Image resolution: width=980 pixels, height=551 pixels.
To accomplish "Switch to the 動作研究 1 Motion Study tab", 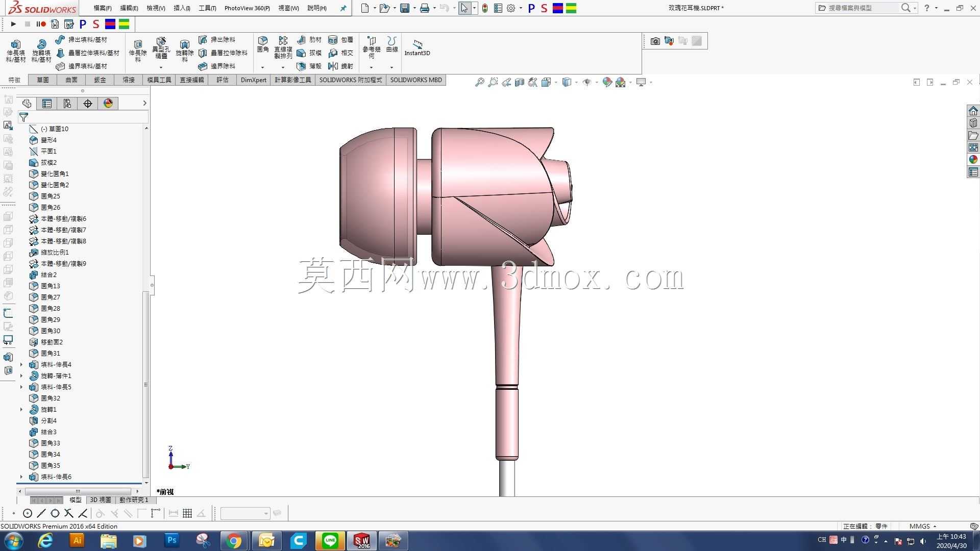I will [x=134, y=500].
